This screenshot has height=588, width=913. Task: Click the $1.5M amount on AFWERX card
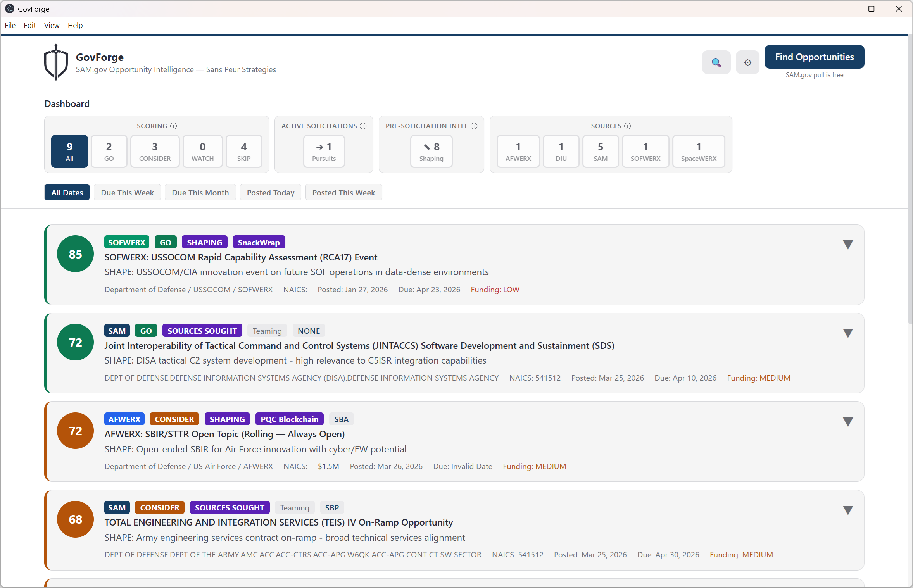pyautogui.click(x=328, y=466)
